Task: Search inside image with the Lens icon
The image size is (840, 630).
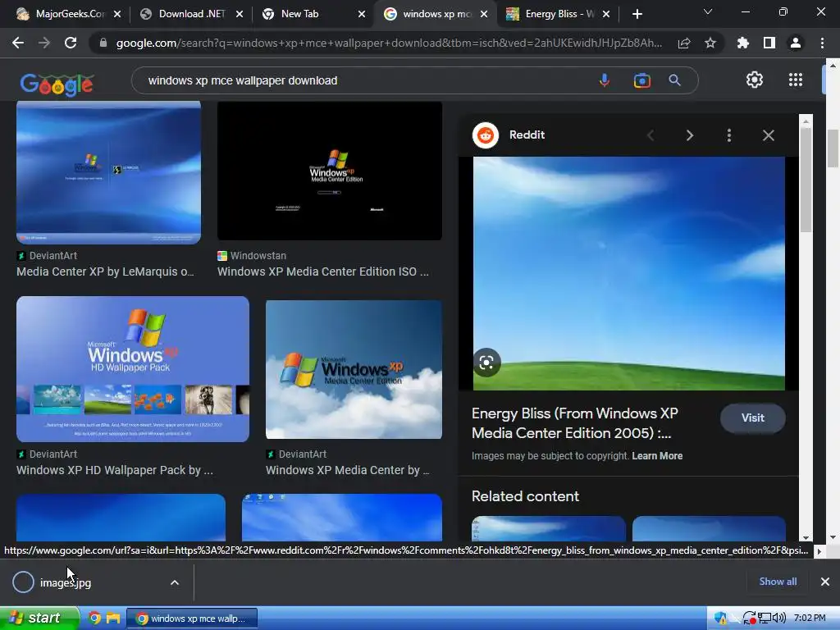Action: 486,363
